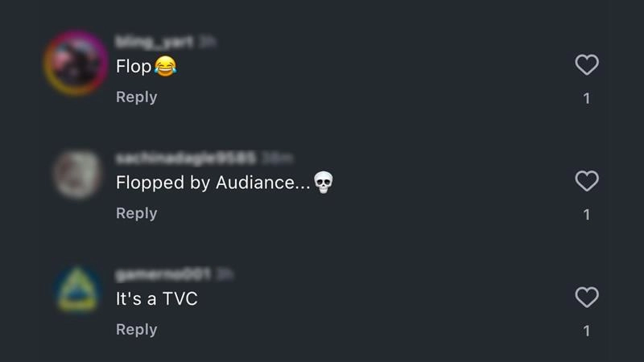The height and width of the screenshot is (362, 644).
Task: Select the "It's a TVC" comment text
Action: coord(156,298)
